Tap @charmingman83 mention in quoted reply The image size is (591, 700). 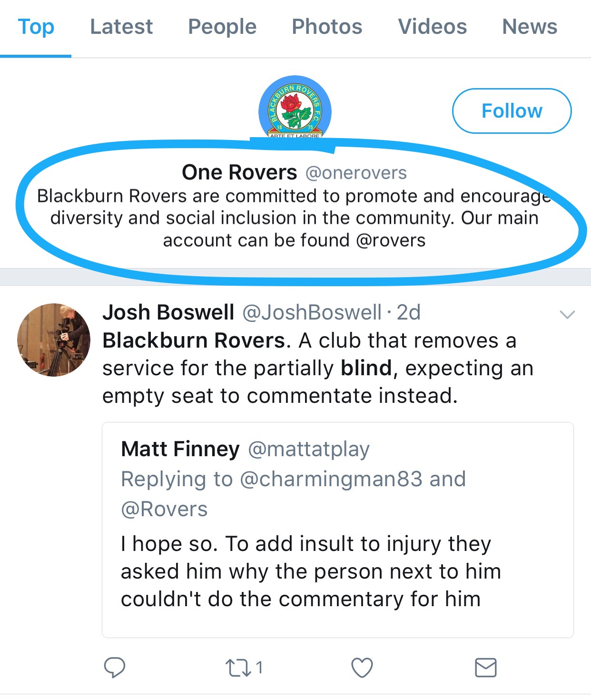(x=331, y=479)
